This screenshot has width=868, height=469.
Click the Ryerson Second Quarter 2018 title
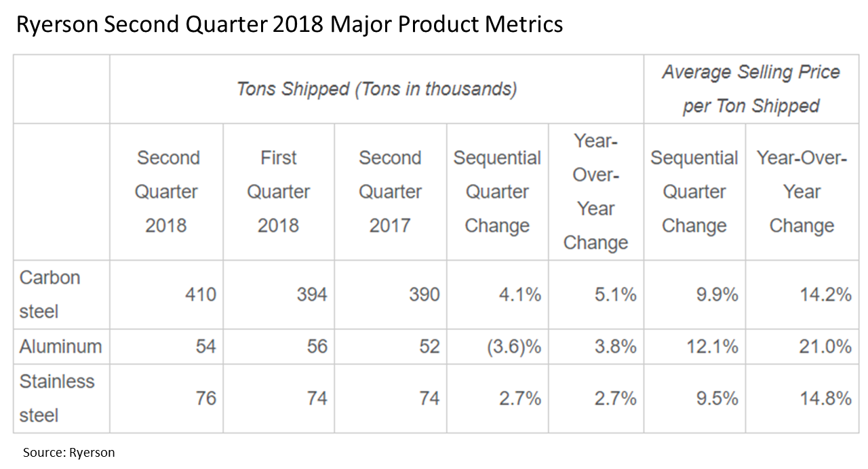(289, 25)
